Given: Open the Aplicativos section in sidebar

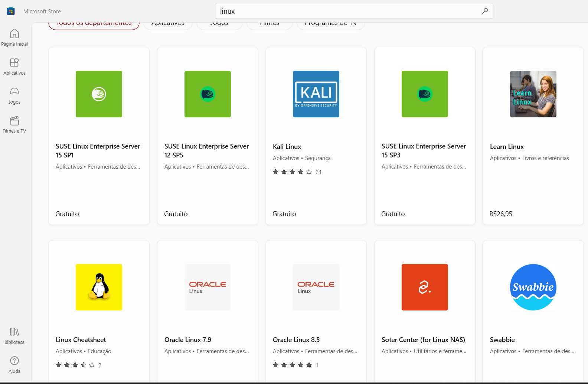Looking at the screenshot, I should [14, 66].
